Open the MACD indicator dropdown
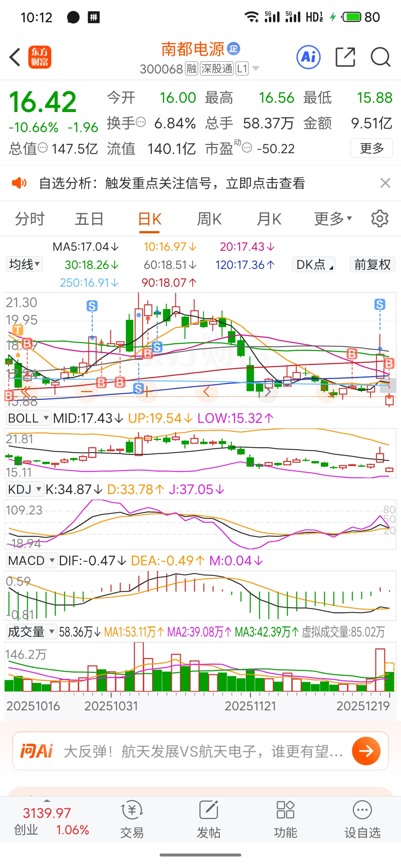The height and width of the screenshot is (868, 401). (x=32, y=560)
